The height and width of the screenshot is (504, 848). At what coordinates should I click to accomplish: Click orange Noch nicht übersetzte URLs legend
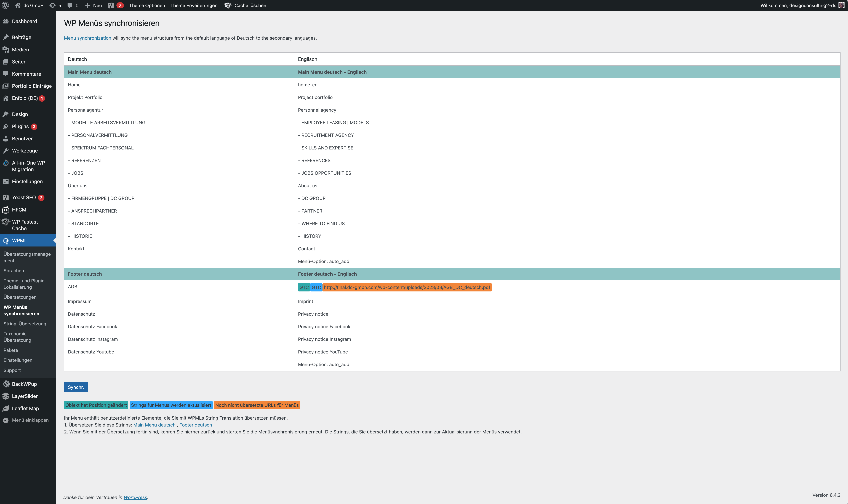[x=257, y=405]
